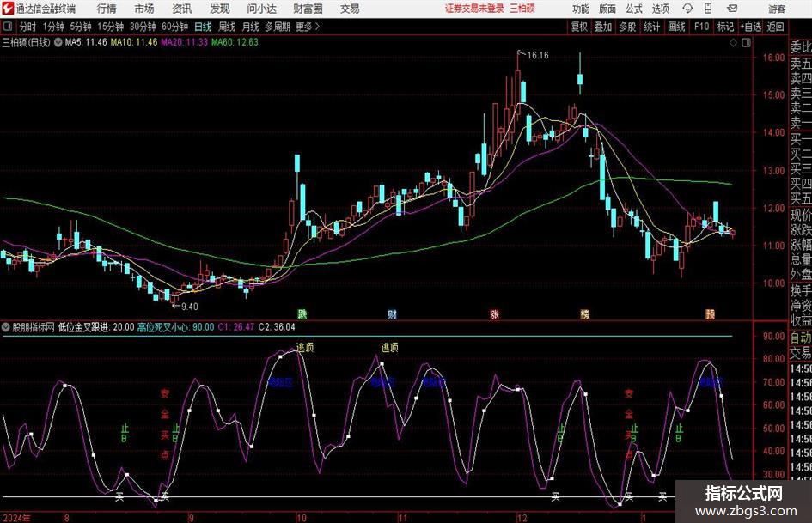Open the 行情 menu
The height and width of the screenshot is (523, 812).
pyautogui.click(x=107, y=9)
